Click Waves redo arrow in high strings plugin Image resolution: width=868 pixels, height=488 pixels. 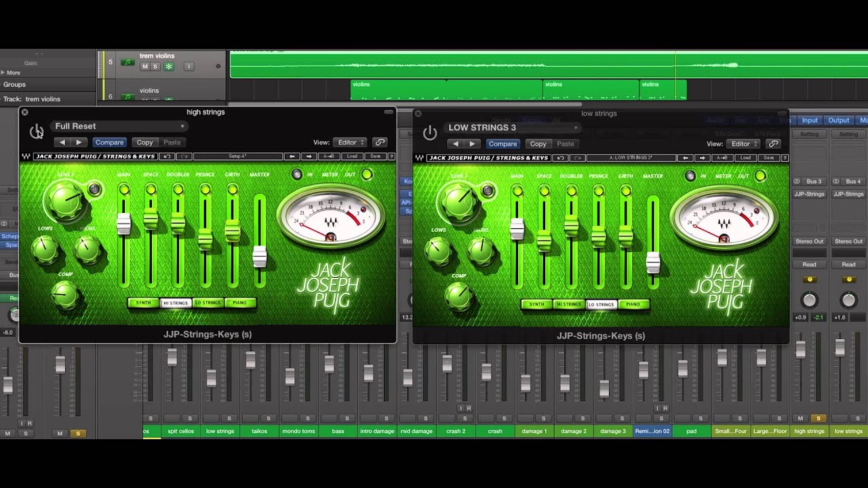click(x=184, y=157)
